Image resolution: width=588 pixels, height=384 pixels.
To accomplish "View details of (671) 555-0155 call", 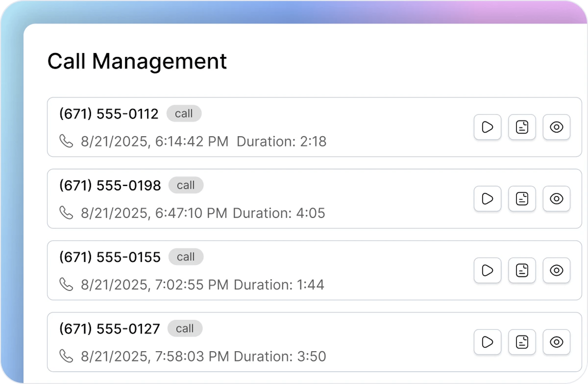I will [x=556, y=270].
